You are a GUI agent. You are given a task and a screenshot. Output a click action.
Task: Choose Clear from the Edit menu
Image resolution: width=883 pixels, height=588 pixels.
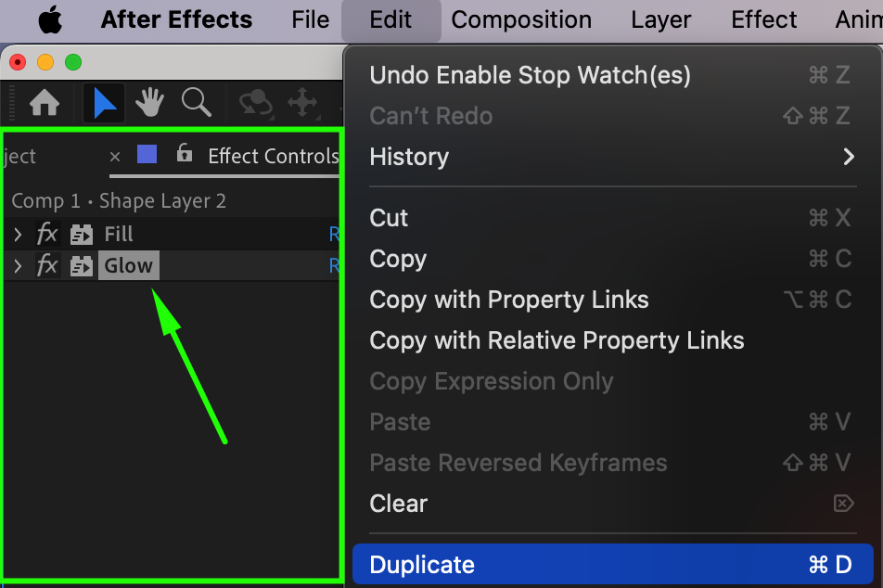coord(613,504)
